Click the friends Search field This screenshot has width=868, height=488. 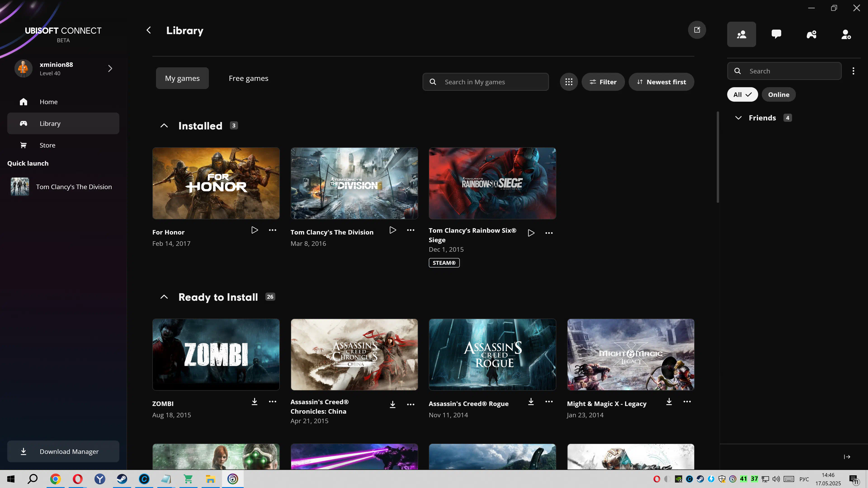[x=784, y=71]
